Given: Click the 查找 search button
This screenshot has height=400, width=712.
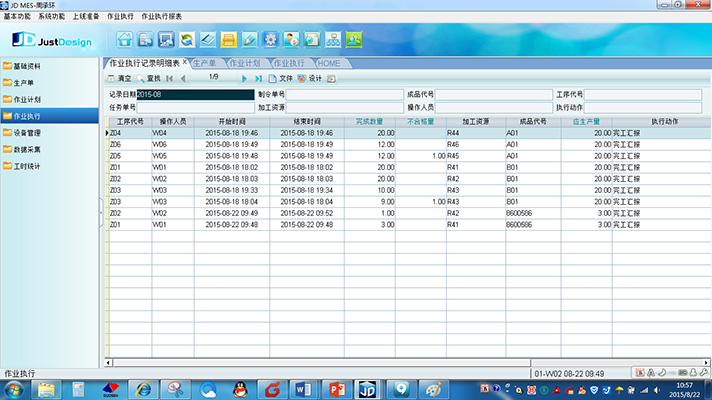Looking at the screenshot, I should click(149, 79).
